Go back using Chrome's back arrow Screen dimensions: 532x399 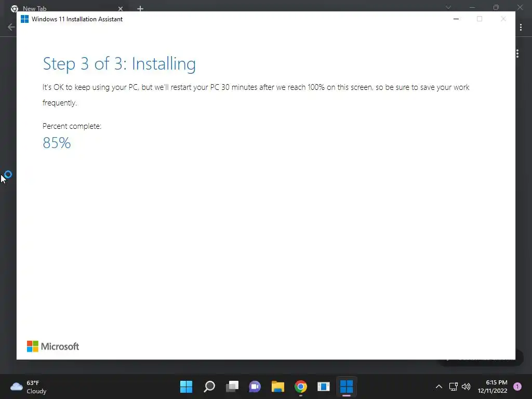pyautogui.click(x=11, y=27)
